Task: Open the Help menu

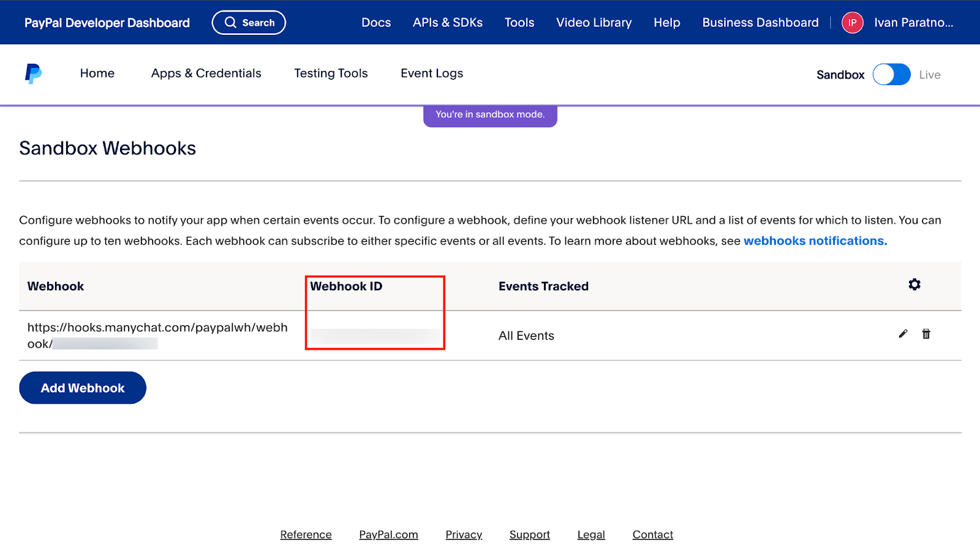Action: (666, 23)
